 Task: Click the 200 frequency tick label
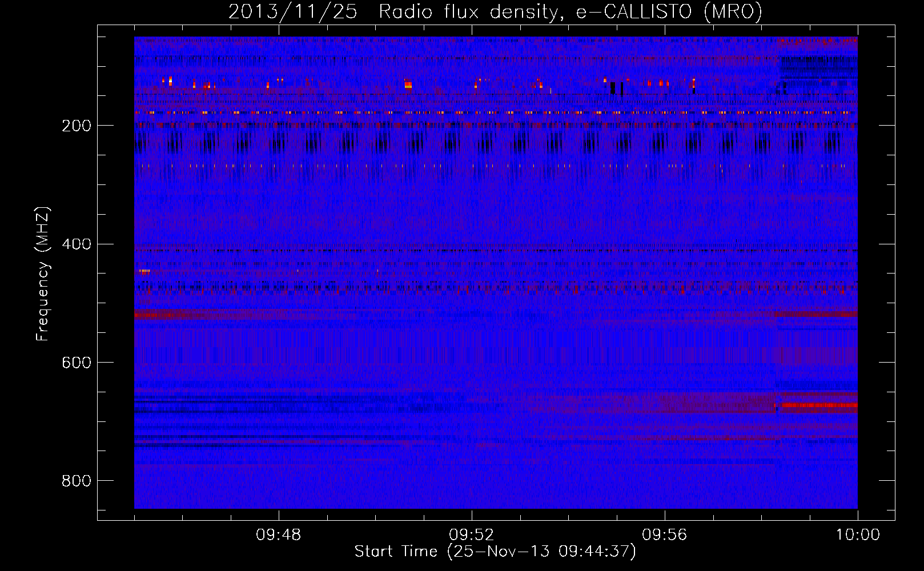(77, 126)
